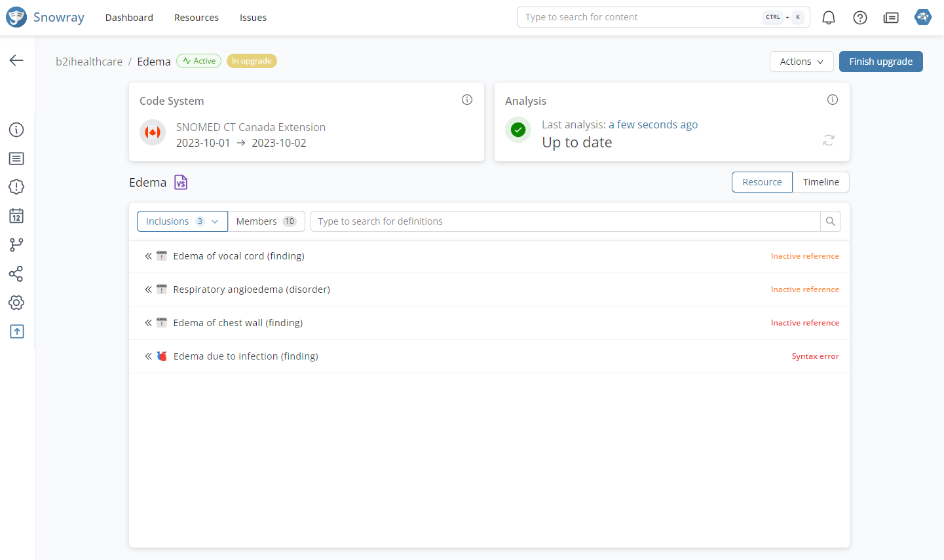Open the calendar icon in sidebar
944x560 pixels.
16,215
